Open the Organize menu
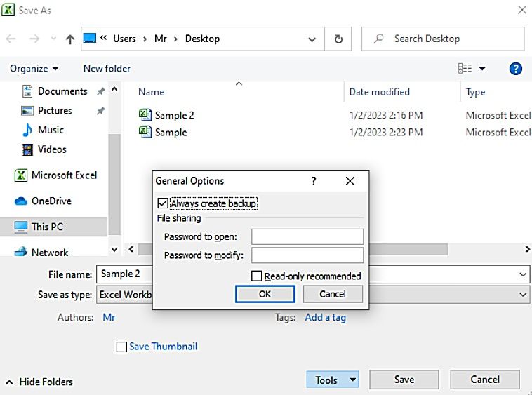 click(x=34, y=69)
